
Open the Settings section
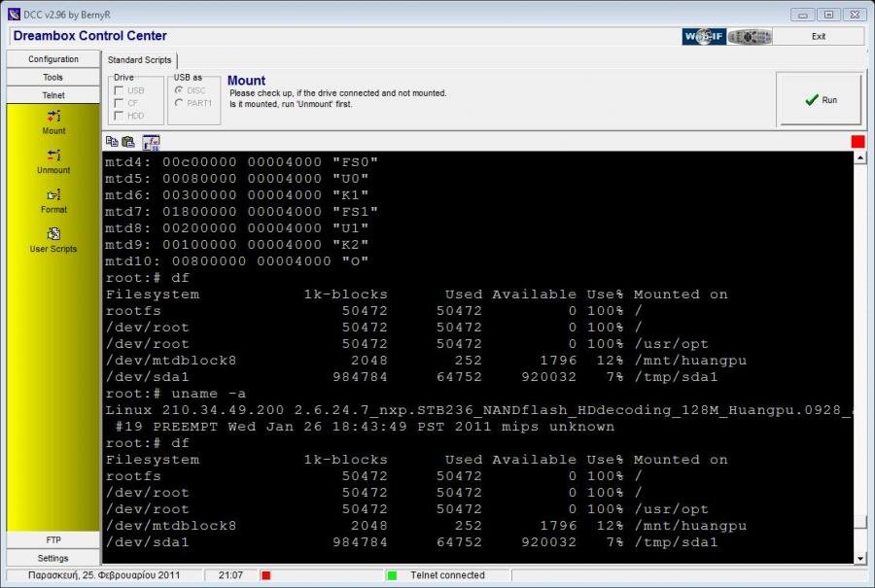(53, 558)
